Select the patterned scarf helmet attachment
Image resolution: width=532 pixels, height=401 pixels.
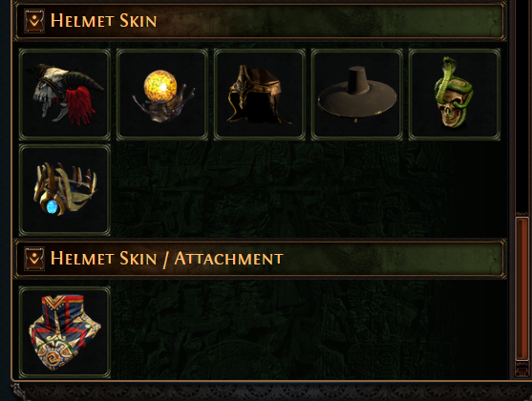tap(65, 332)
